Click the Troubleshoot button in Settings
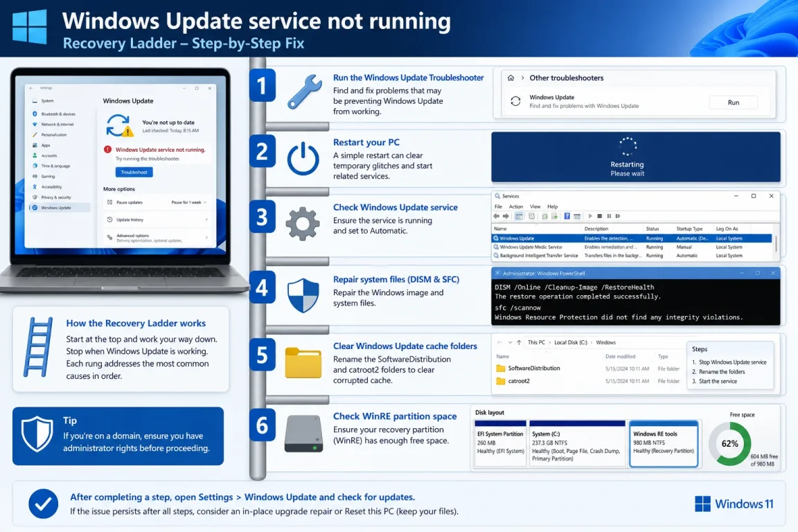 [134, 172]
